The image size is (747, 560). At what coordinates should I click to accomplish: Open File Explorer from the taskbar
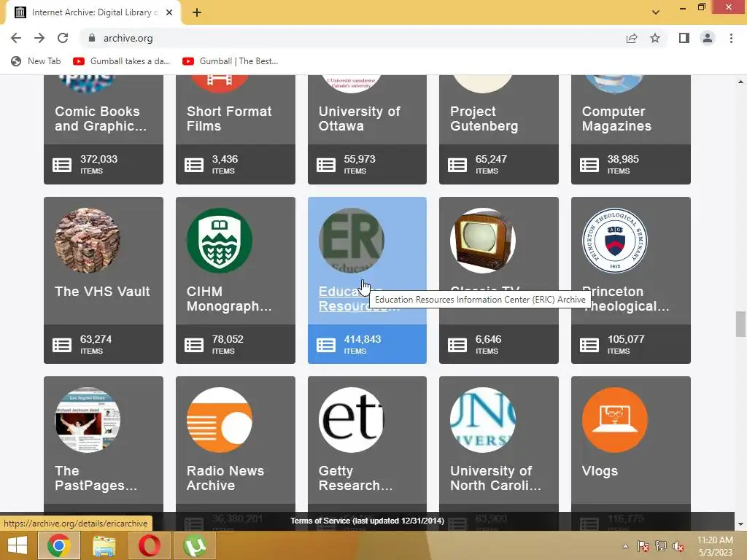pos(104,545)
